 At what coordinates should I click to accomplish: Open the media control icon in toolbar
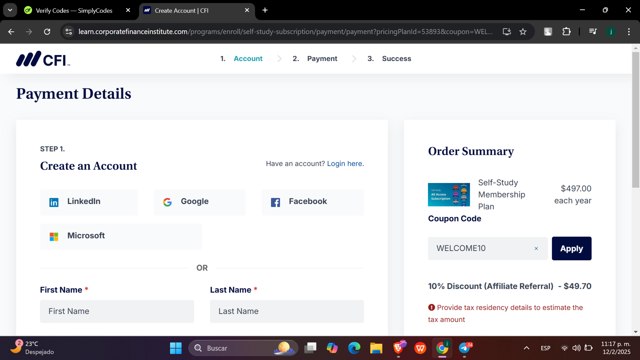(x=593, y=31)
